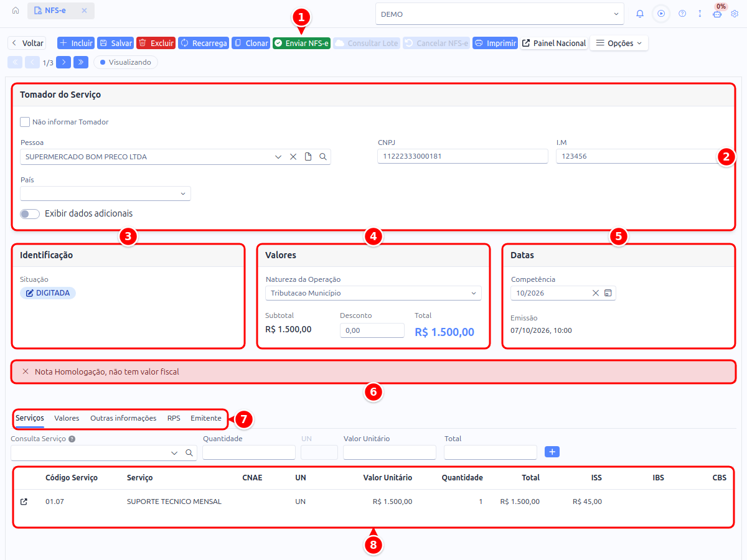
Task: Open the notifications bell
Action: (x=640, y=14)
